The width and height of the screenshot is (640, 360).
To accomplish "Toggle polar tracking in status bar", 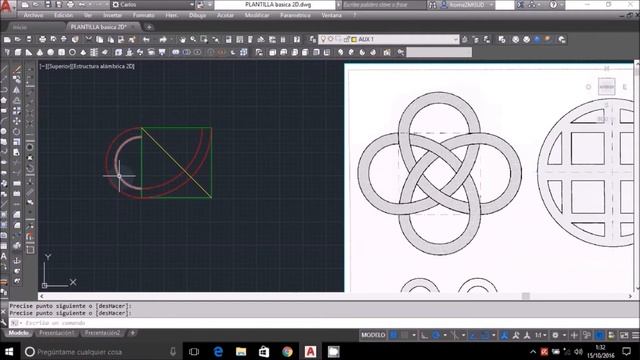I will [x=436, y=335].
